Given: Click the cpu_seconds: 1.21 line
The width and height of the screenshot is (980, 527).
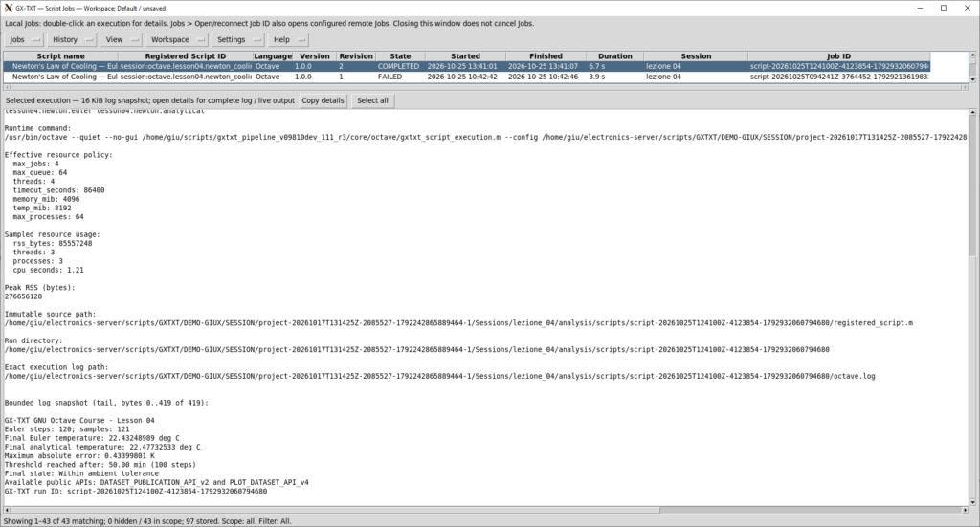Looking at the screenshot, I should (x=48, y=271).
